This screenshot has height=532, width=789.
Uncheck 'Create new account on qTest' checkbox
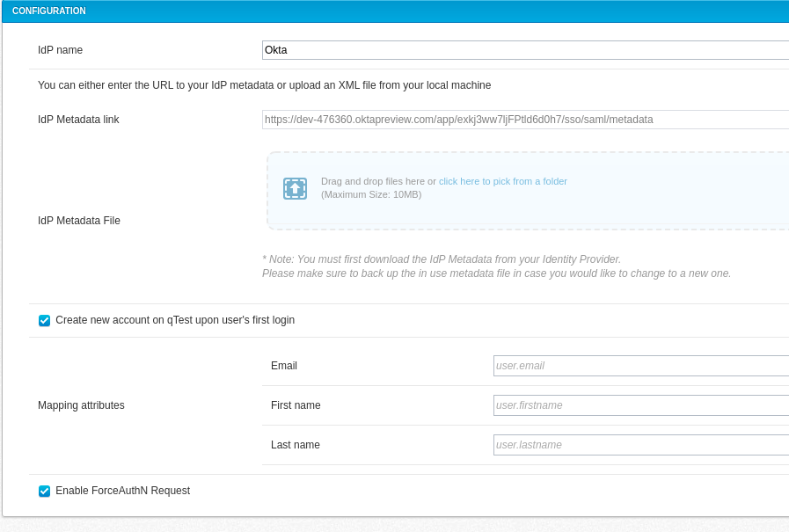(45, 321)
